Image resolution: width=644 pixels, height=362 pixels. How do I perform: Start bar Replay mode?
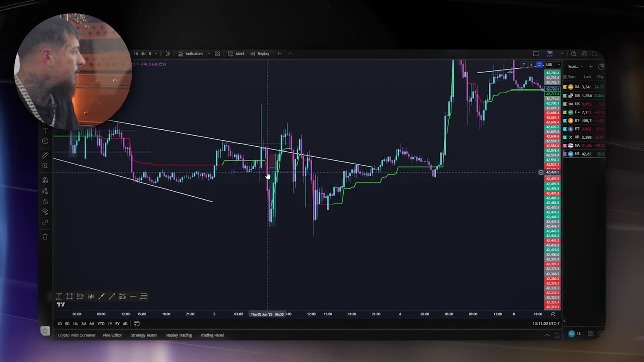point(260,54)
